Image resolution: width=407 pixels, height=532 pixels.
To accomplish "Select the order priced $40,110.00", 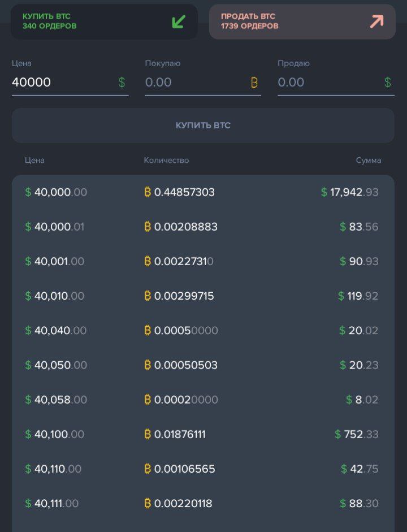I will (203, 469).
